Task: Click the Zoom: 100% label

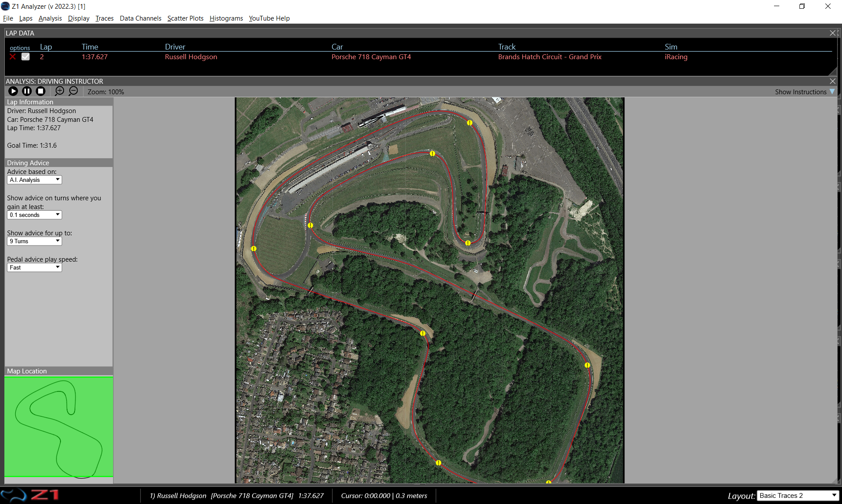Action: 106,92
